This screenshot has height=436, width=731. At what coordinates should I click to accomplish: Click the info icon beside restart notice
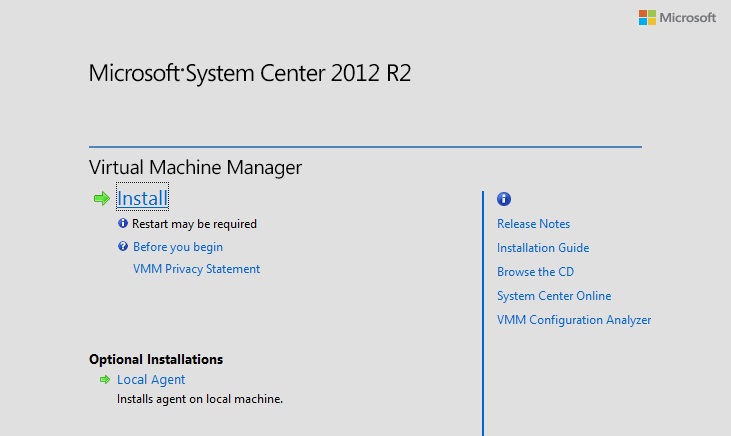123,224
